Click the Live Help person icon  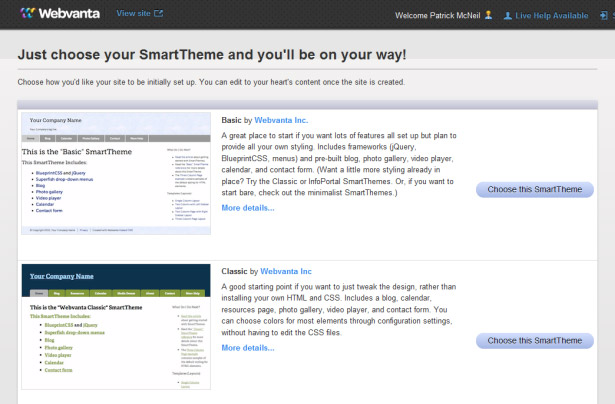pyautogui.click(x=508, y=16)
